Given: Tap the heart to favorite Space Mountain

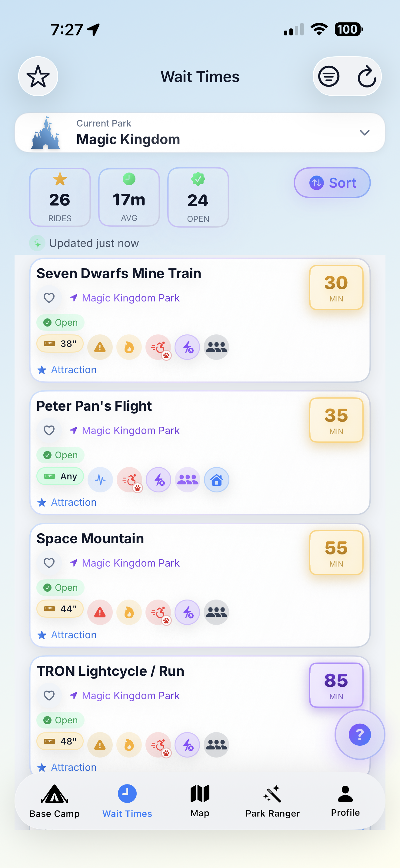Looking at the screenshot, I should (49, 563).
